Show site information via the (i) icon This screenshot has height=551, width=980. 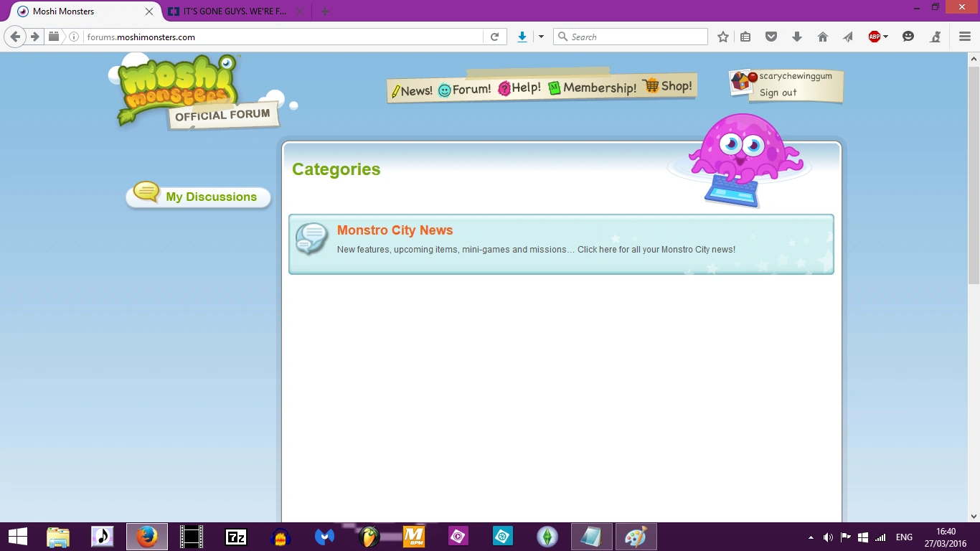pos(74,37)
